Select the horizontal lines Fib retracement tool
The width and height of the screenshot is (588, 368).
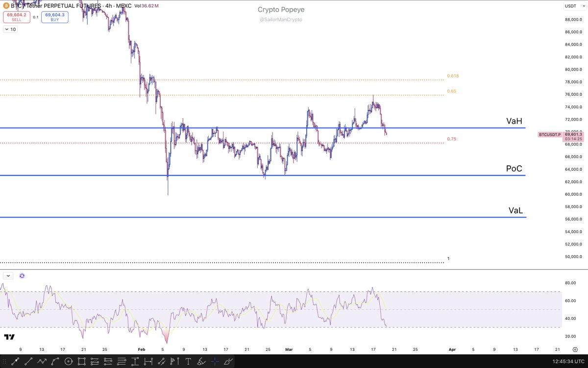pyautogui.click(x=121, y=362)
